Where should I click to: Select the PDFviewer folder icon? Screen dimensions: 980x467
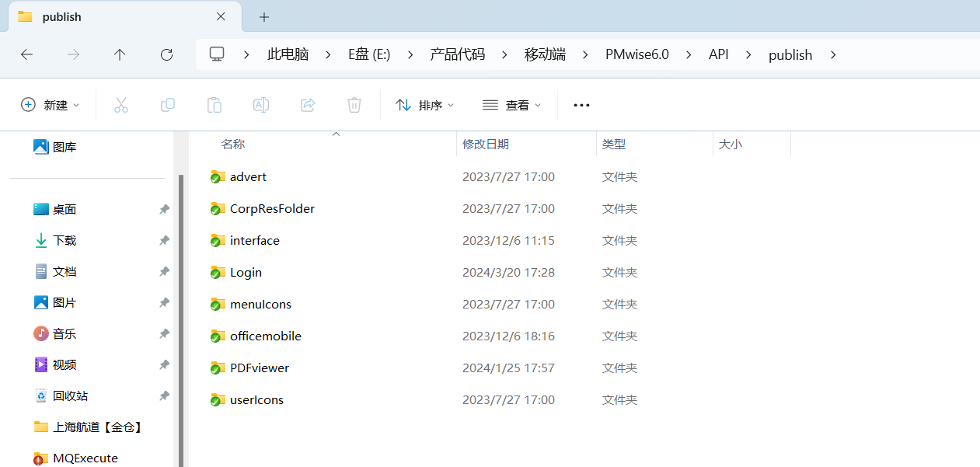[x=218, y=368]
